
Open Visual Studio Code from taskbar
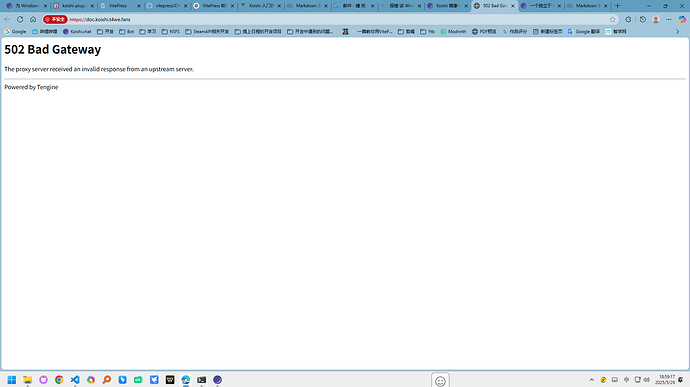[x=75, y=380]
